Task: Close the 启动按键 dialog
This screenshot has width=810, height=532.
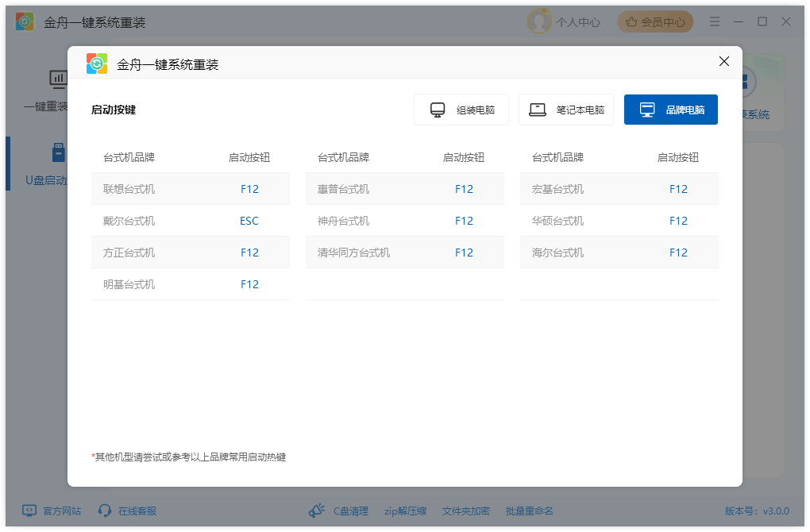Action: (723, 61)
